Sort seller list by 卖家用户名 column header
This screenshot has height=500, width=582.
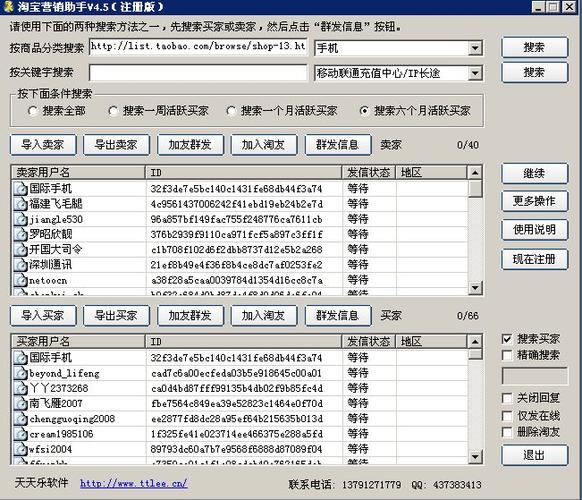(78, 172)
